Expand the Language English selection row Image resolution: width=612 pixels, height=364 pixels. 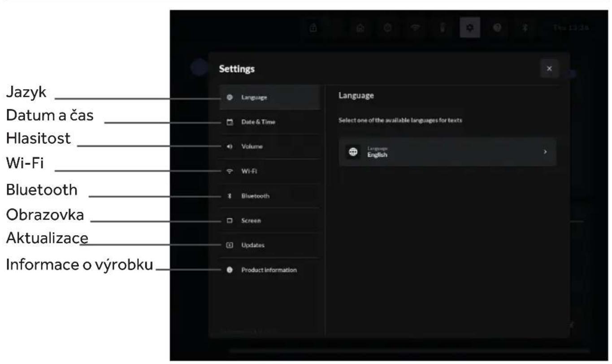click(447, 152)
